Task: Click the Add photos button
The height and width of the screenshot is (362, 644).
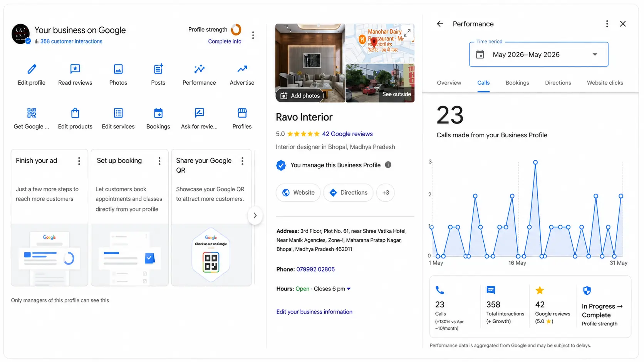Action: pyautogui.click(x=300, y=95)
